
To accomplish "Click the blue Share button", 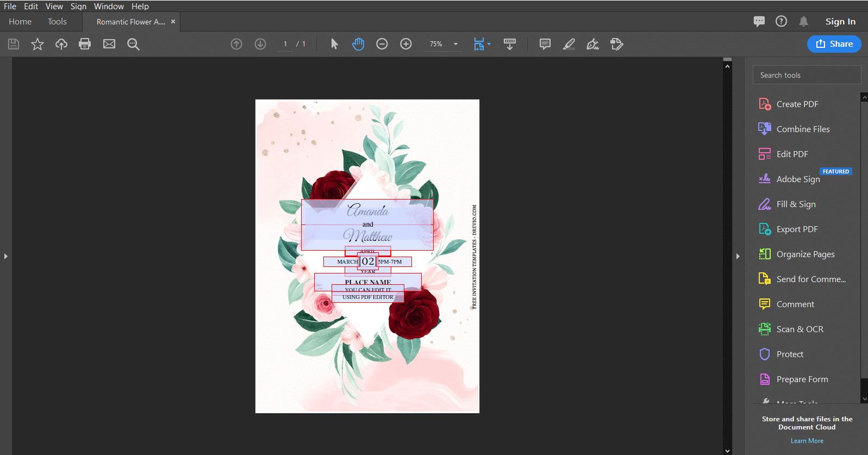I will pyautogui.click(x=834, y=44).
